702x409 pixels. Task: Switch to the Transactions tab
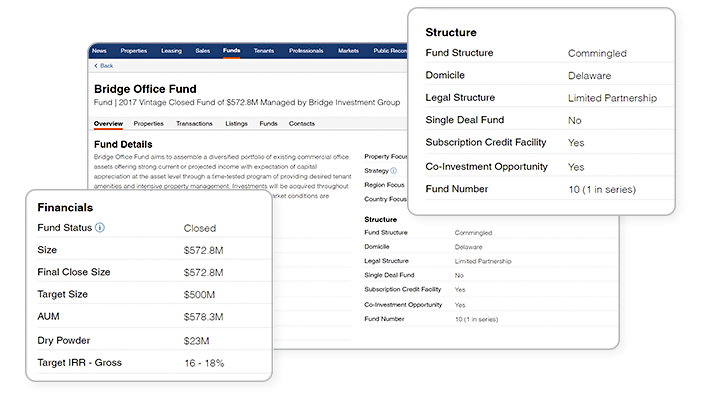tap(194, 124)
